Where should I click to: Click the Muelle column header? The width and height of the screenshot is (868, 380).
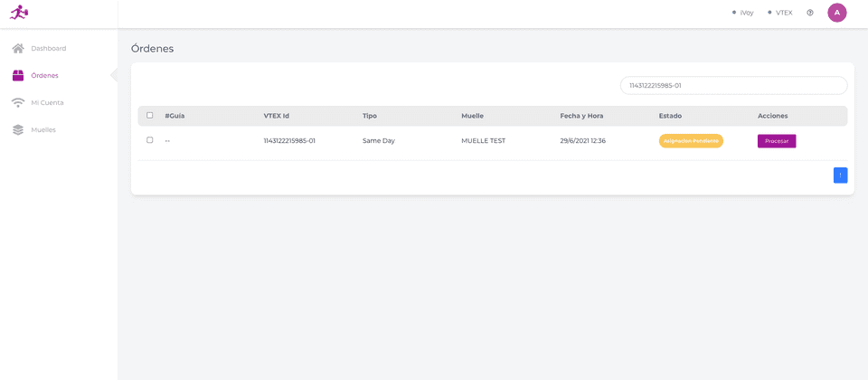472,116
